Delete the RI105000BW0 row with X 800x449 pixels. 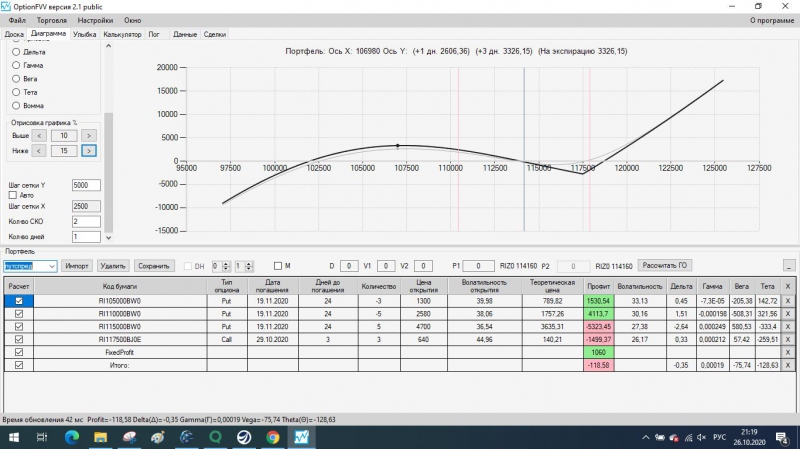[x=787, y=301]
